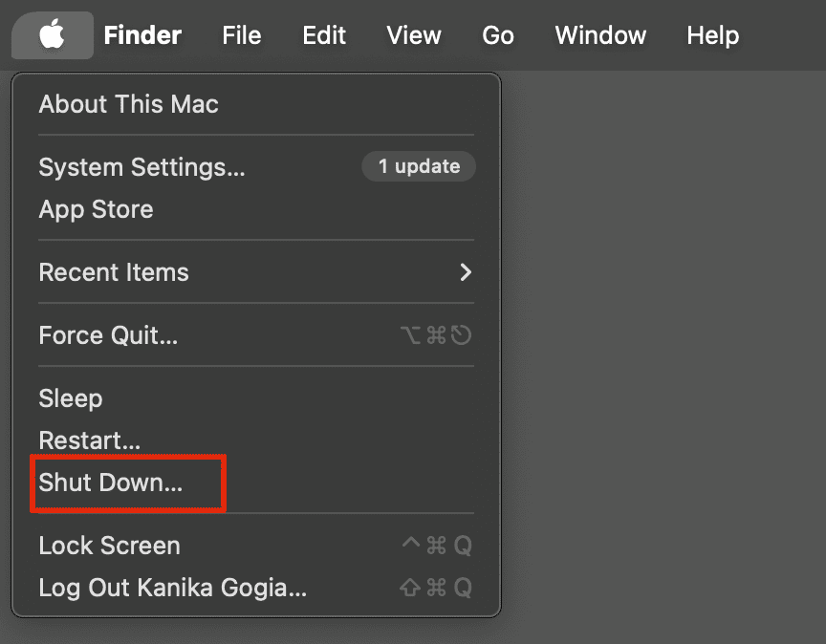Choose Shut Down from the menu

click(x=110, y=483)
